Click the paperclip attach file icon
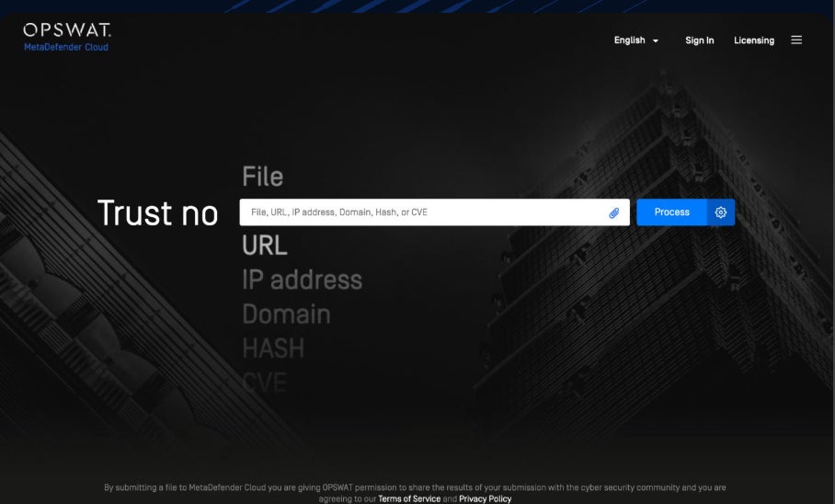The width and height of the screenshot is (835, 504). click(614, 212)
